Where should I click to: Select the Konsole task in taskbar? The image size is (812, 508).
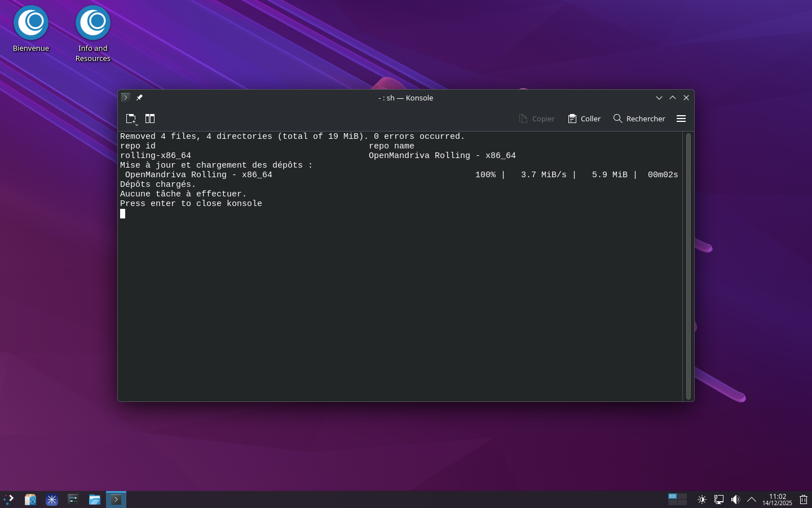click(x=116, y=500)
